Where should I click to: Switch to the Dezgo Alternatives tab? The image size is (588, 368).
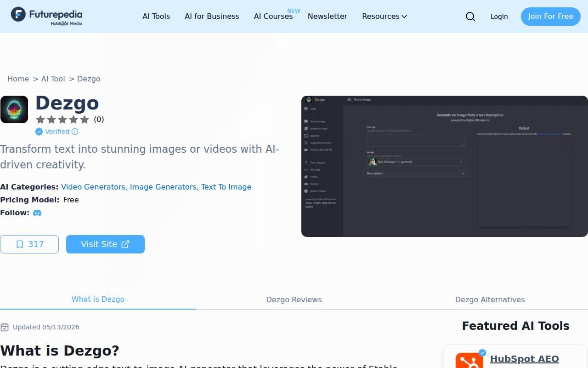tap(490, 299)
